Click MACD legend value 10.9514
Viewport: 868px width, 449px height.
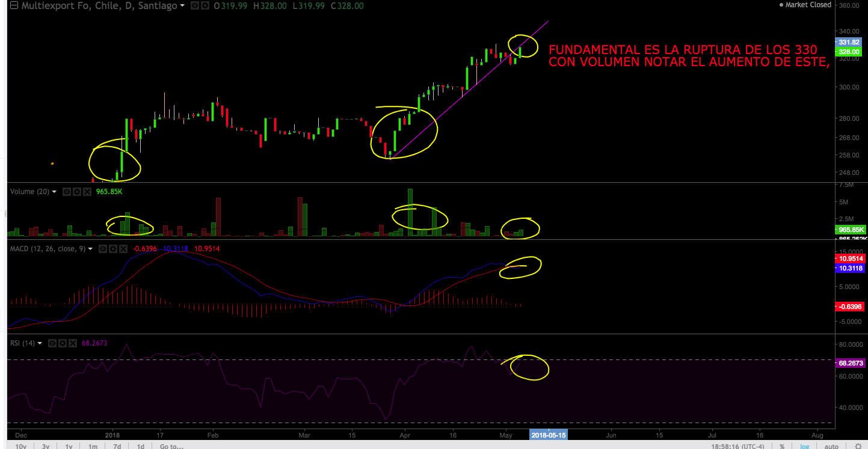click(207, 249)
